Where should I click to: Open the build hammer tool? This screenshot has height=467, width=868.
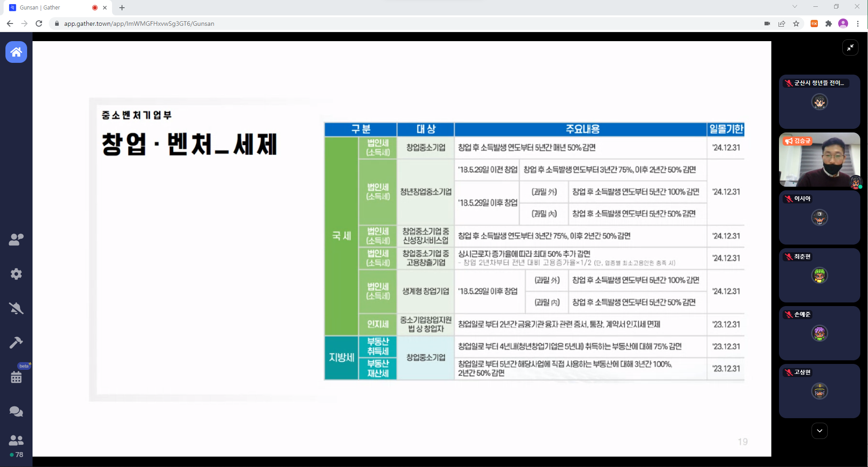[16, 343]
